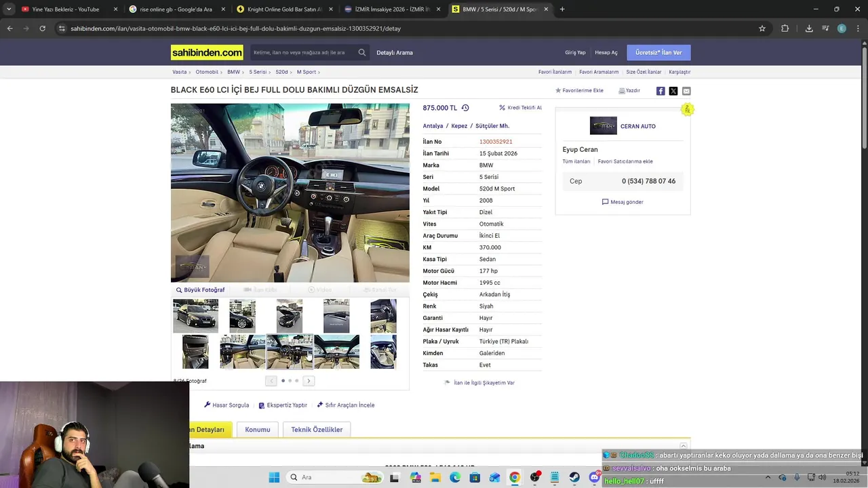Image resolution: width=868 pixels, height=488 pixels.
Task: Open the Chrome media controls icon
Action: 825,28
